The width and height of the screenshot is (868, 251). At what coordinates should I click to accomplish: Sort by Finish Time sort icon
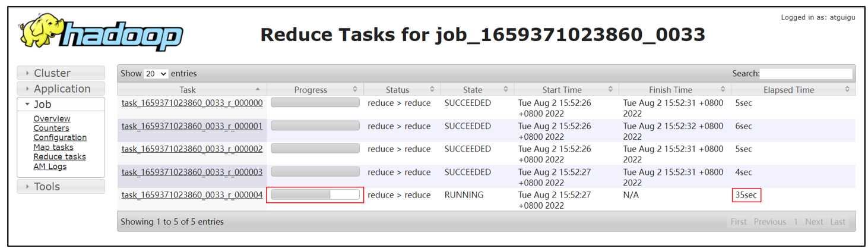(723, 89)
